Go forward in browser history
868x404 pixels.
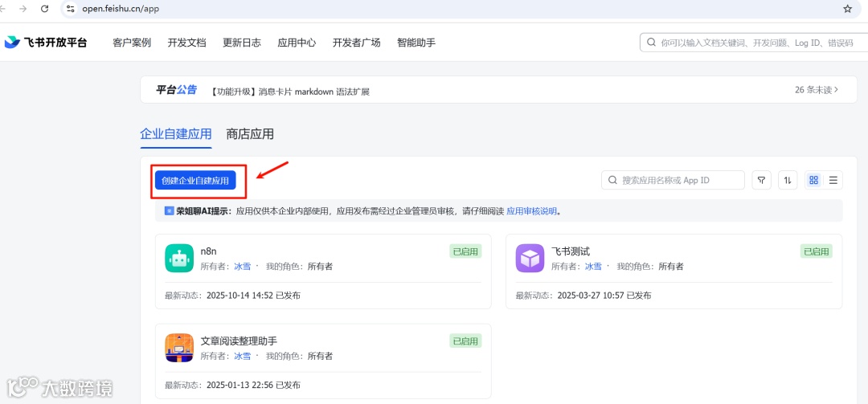click(23, 9)
